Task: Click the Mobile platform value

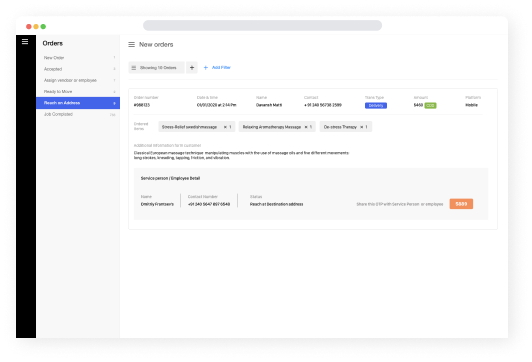Action: (x=471, y=105)
